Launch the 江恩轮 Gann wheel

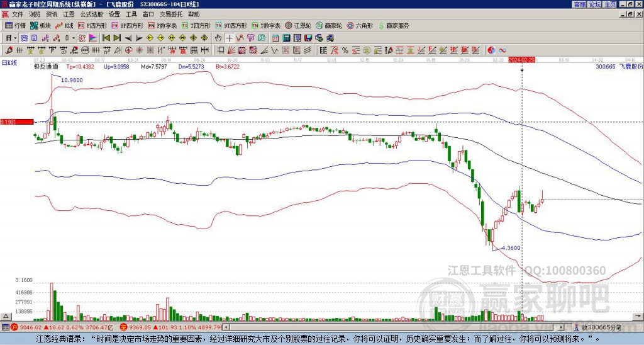point(299,25)
